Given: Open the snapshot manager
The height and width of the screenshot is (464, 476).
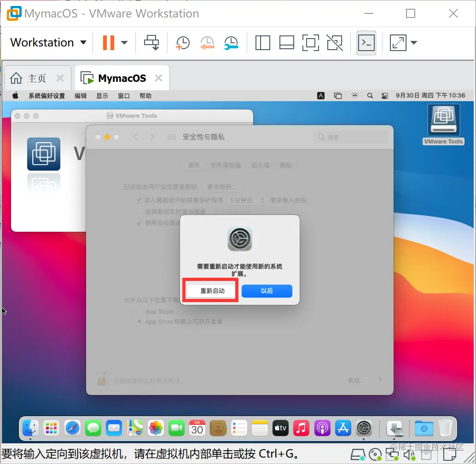Looking at the screenshot, I should [231, 43].
